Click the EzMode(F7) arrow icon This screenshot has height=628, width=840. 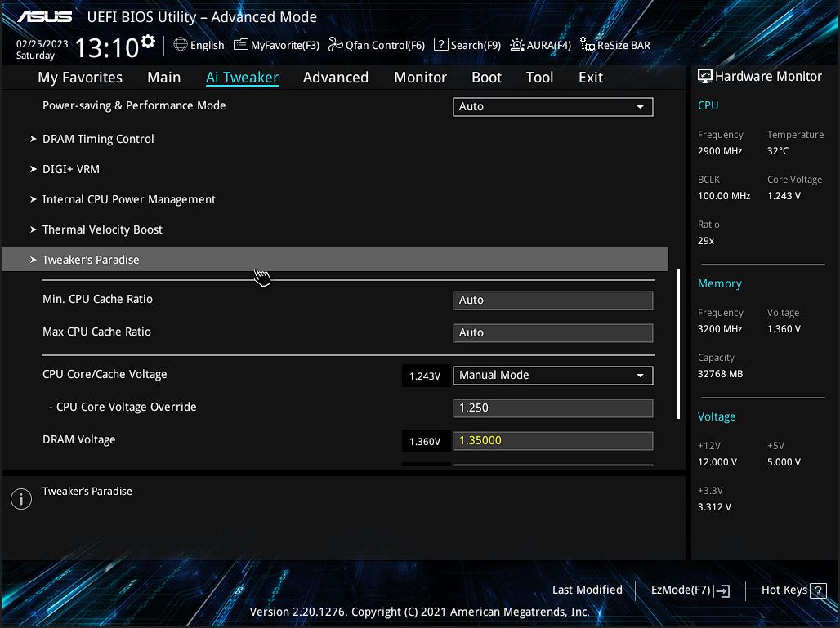[722, 590]
